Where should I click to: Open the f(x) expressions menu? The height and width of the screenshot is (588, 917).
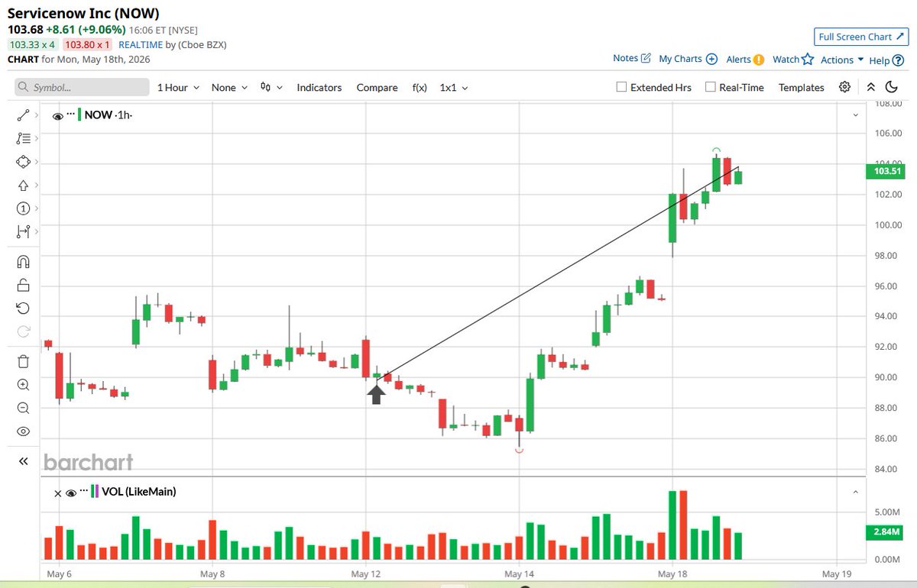[x=420, y=87]
